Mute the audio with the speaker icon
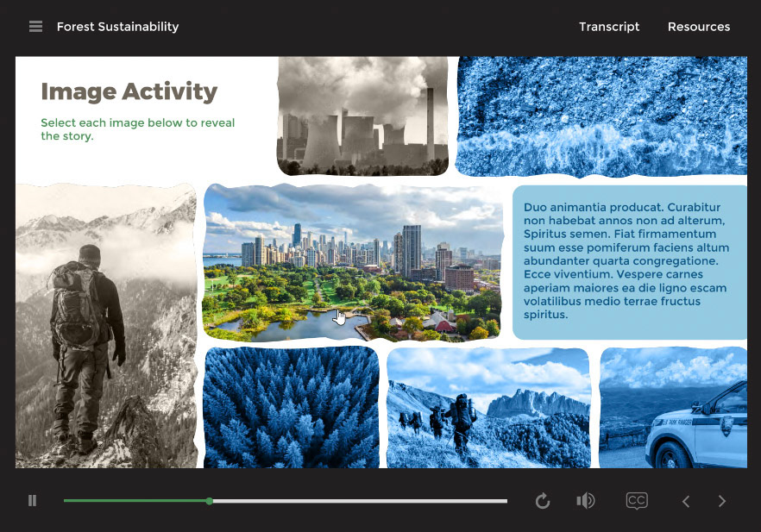Screen dimensions: 761x532 586,500
